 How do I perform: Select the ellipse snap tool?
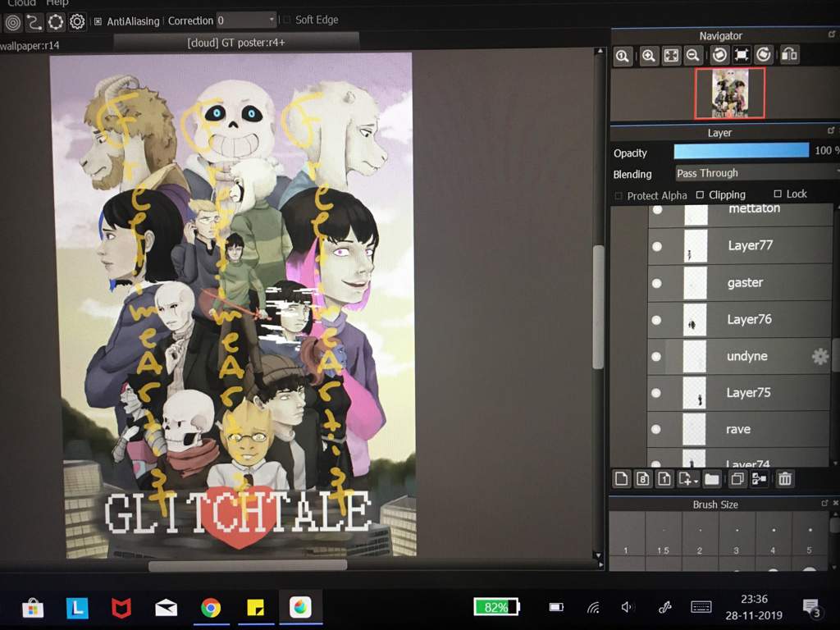pos(56,22)
